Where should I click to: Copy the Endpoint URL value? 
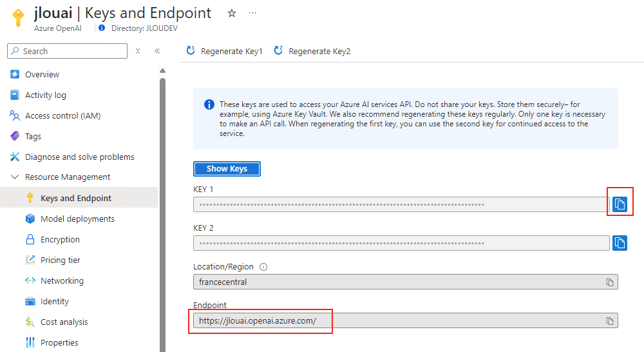pos(609,321)
